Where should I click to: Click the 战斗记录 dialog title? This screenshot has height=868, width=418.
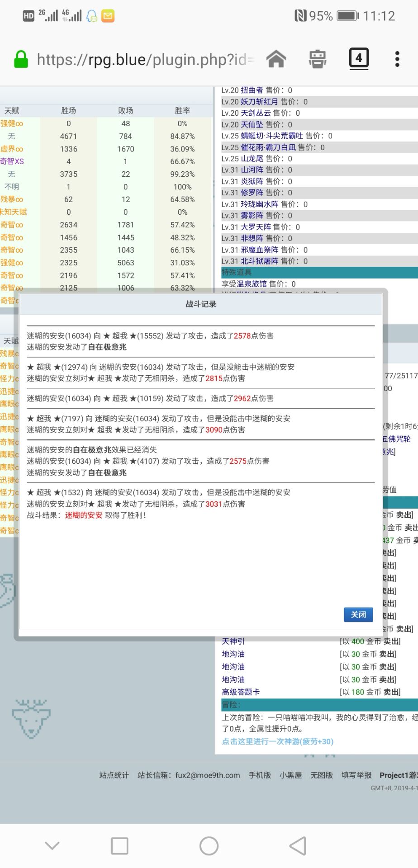pos(201,304)
